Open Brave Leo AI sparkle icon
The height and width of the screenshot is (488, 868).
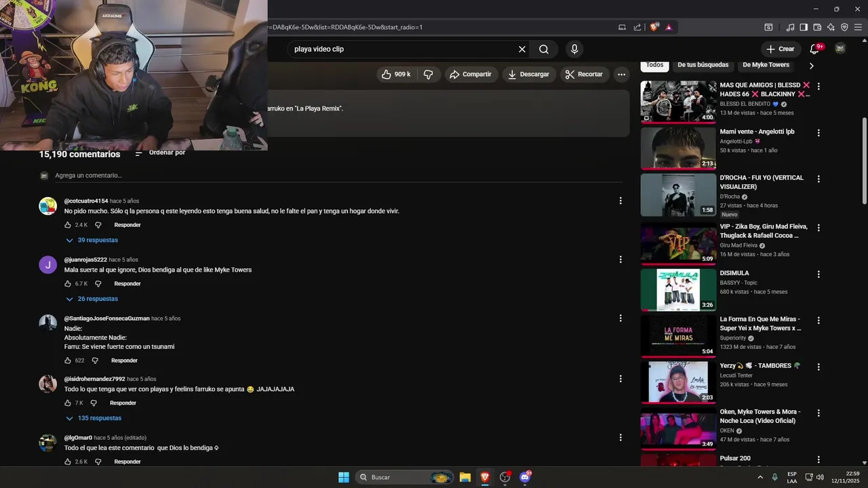[831, 27]
